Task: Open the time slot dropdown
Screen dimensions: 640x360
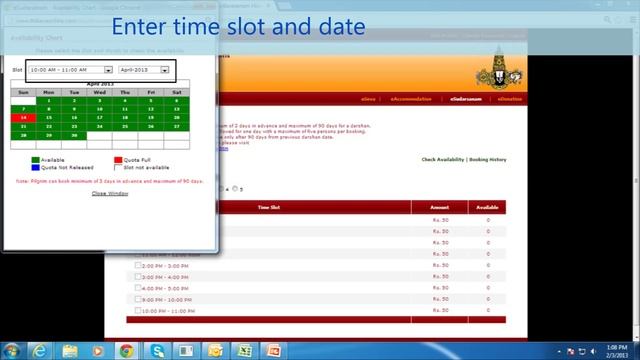Action: pos(71,70)
